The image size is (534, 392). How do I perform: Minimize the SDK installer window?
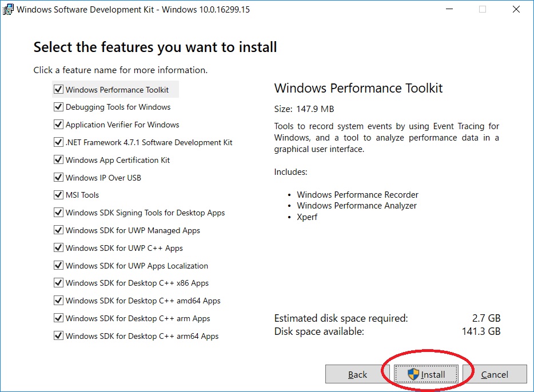pos(449,9)
